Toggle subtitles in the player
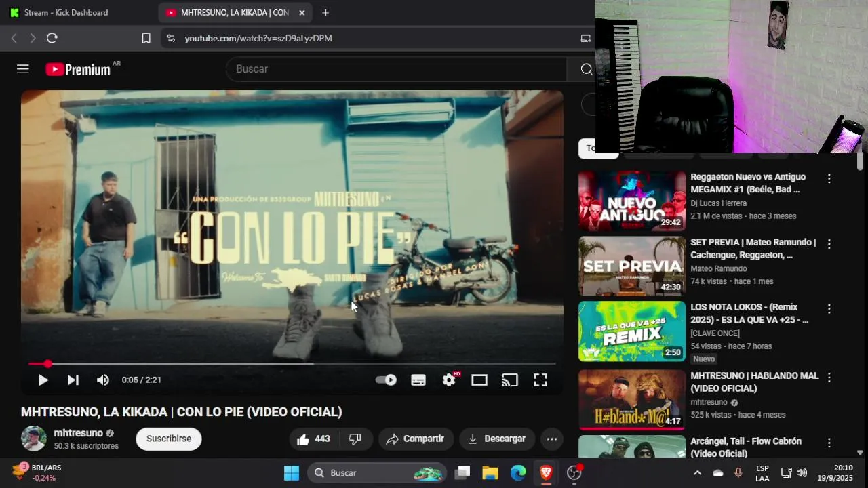868x488 pixels. click(418, 380)
